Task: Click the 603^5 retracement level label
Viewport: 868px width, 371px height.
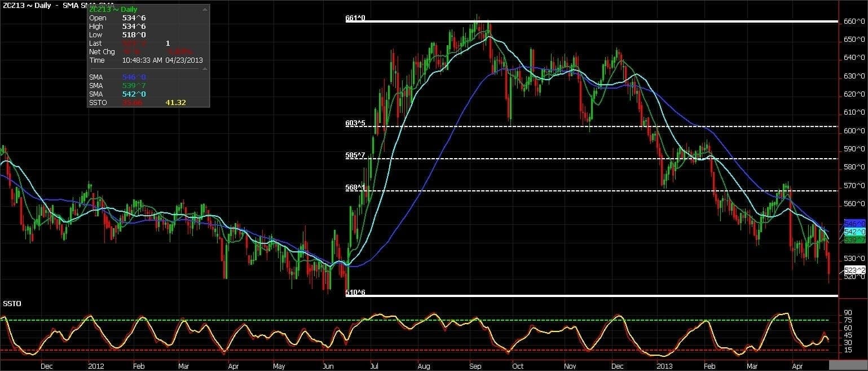Action: click(x=355, y=123)
